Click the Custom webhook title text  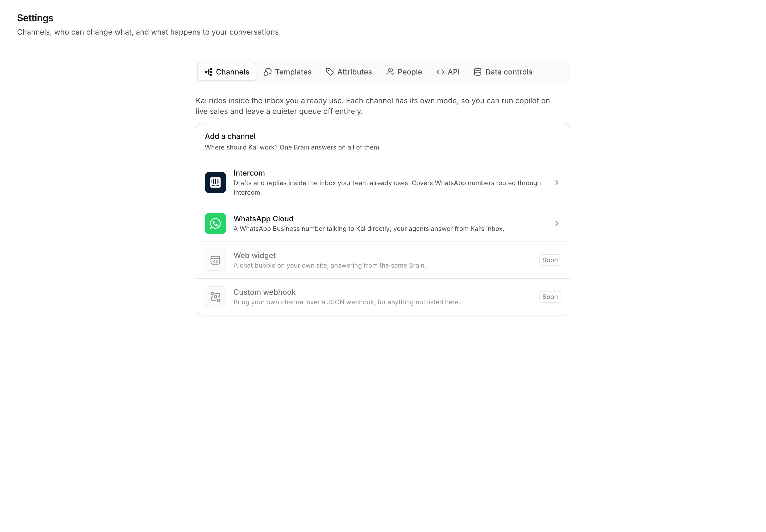(264, 292)
